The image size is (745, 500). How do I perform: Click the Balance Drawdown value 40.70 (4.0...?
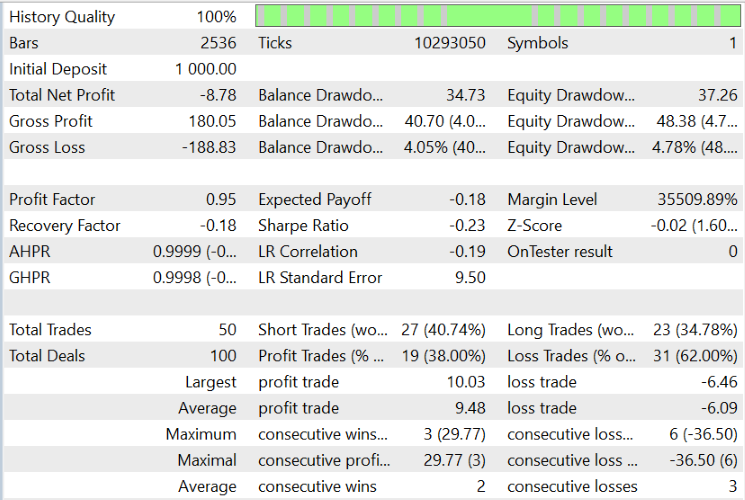(445, 121)
